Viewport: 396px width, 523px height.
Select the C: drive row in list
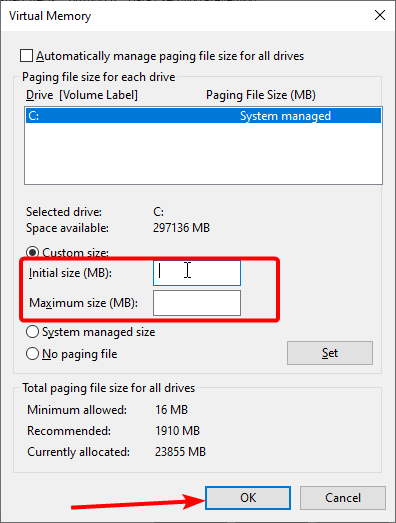[204, 116]
